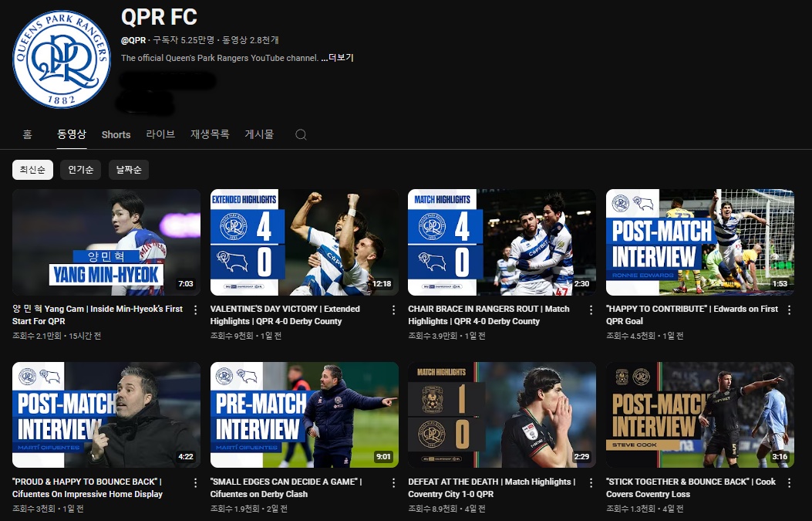Open the 라이브 tab link
The width and height of the screenshot is (812, 521).
[x=160, y=134]
